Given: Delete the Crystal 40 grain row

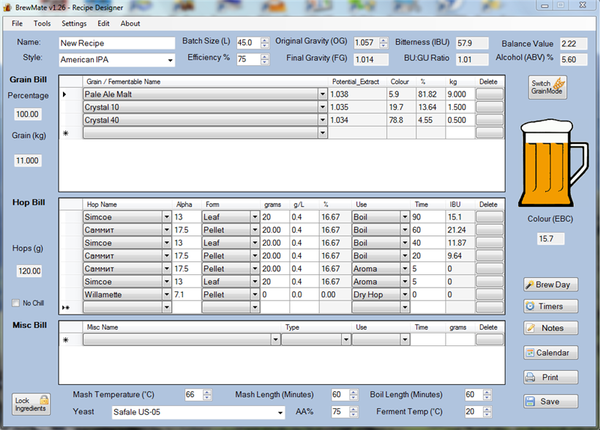Looking at the screenshot, I should coord(489,120).
